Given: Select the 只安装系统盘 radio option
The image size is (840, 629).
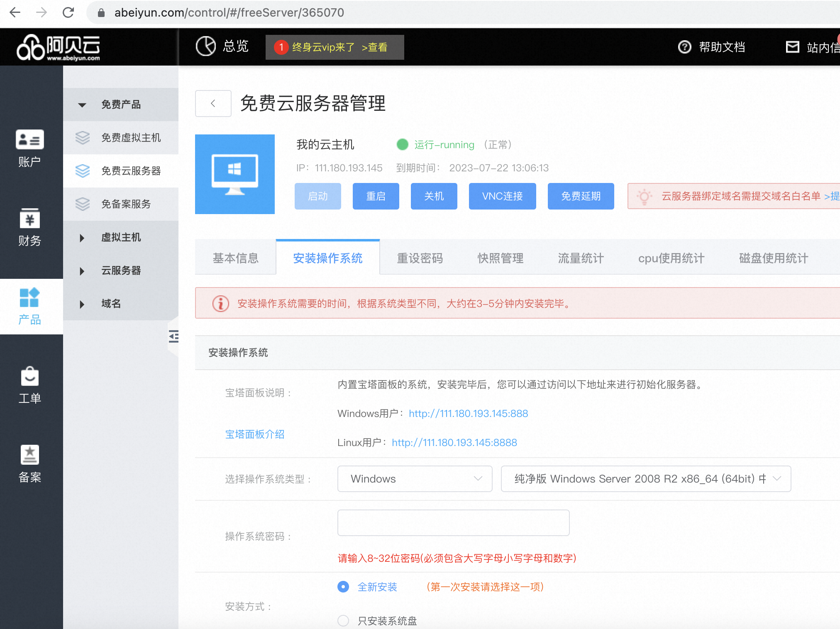Looking at the screenshot, I should [x=343, y=621].
